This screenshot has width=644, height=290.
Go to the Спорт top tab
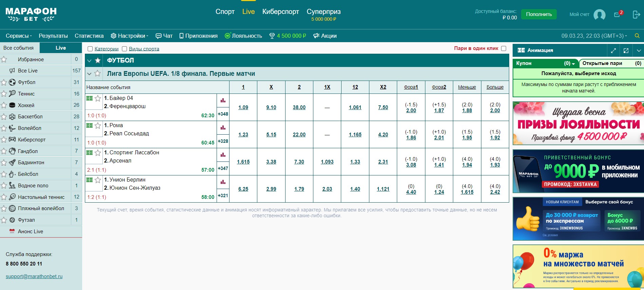[x=225, y=12]
